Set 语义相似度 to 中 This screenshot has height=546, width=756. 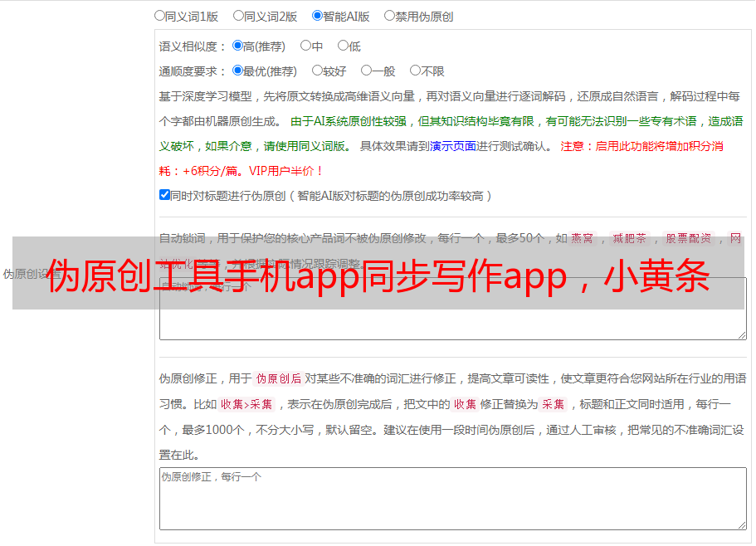[306, 46]
